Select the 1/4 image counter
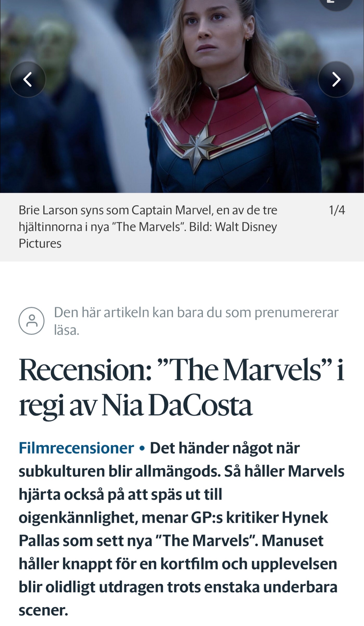The image size is (364, 626). (x=337, y=210)
